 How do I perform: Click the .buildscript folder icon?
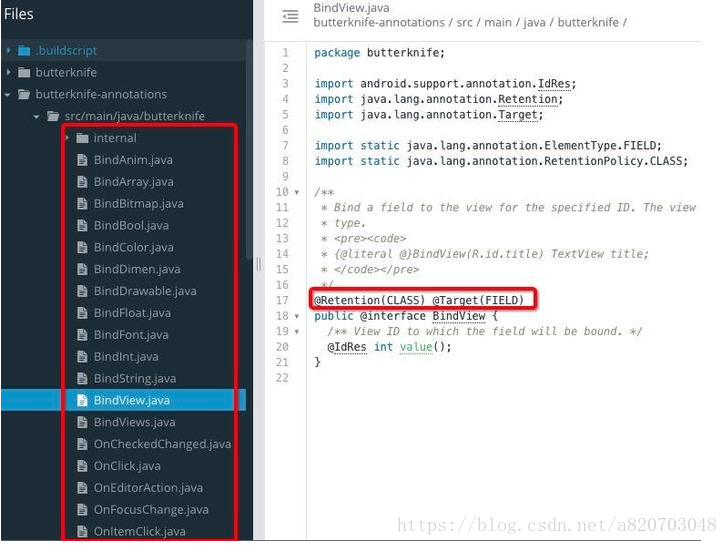pyautogui.click(x=24, y=50)
